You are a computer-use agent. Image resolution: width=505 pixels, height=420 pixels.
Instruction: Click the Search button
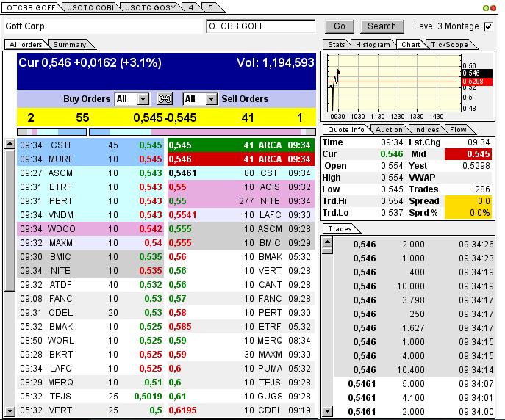point(382,26)
